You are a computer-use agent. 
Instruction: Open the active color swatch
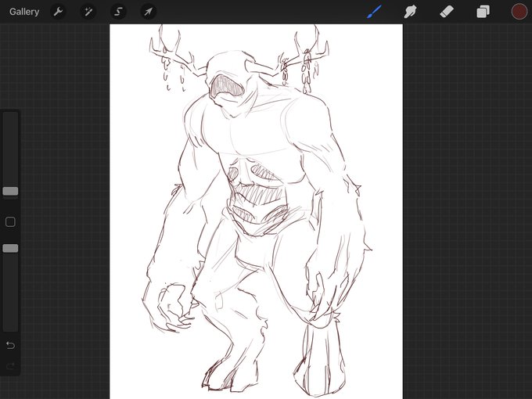(x=519, y=12)
